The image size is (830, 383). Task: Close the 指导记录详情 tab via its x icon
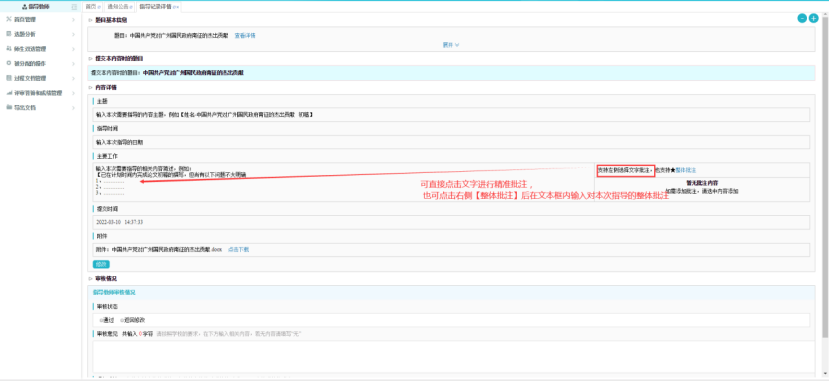[x=178, y=7]
